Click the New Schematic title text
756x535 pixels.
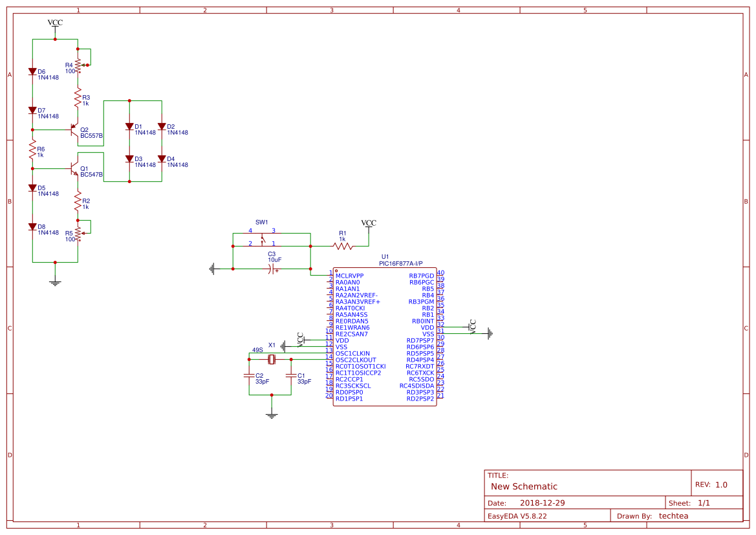pyautogui.click(x=524, y=486)
